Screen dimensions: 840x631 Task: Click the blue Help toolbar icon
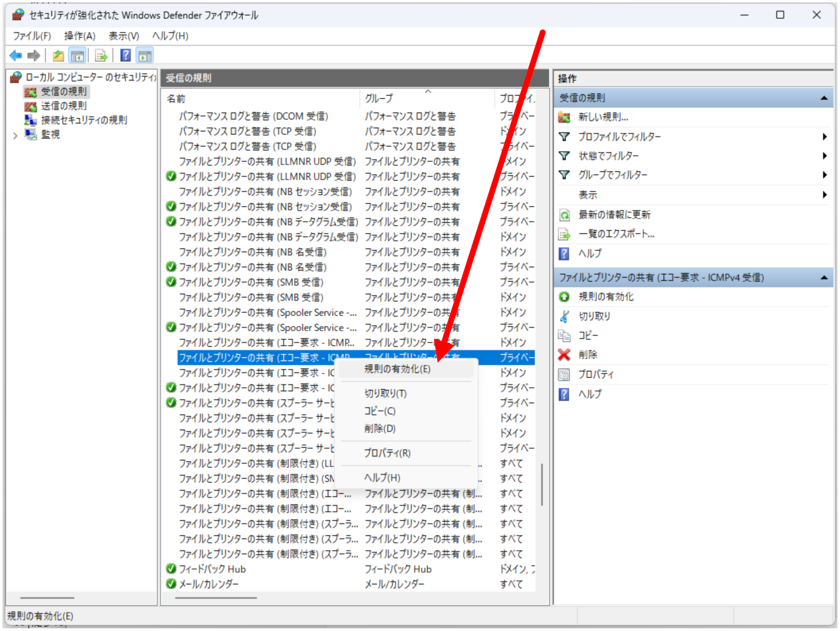point(125,55)
